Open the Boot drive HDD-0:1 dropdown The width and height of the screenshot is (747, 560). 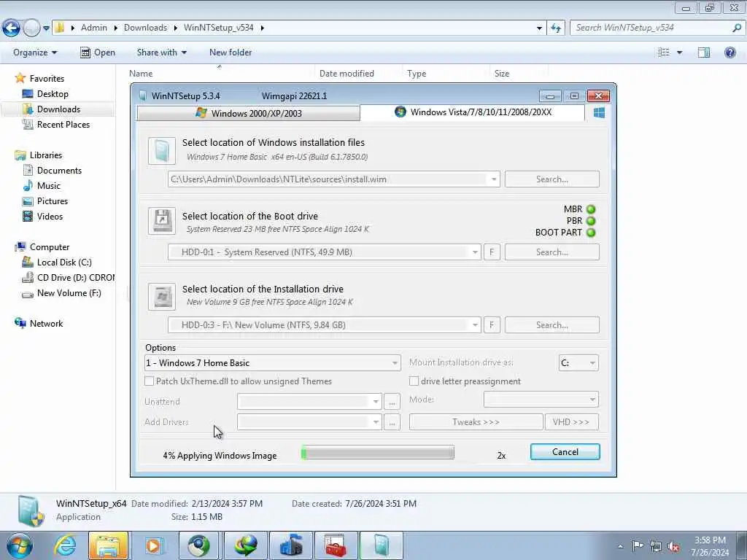click(475, 252)
